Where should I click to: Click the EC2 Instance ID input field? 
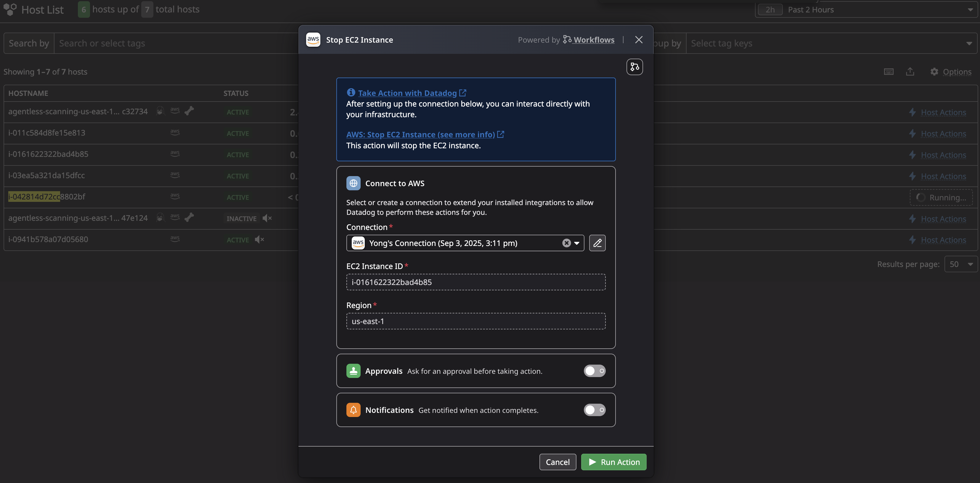click(475, 282)
